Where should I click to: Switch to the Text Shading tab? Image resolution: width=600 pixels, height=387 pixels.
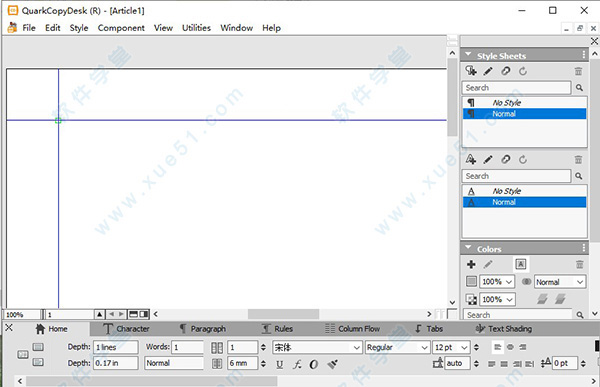click(503, 329)
